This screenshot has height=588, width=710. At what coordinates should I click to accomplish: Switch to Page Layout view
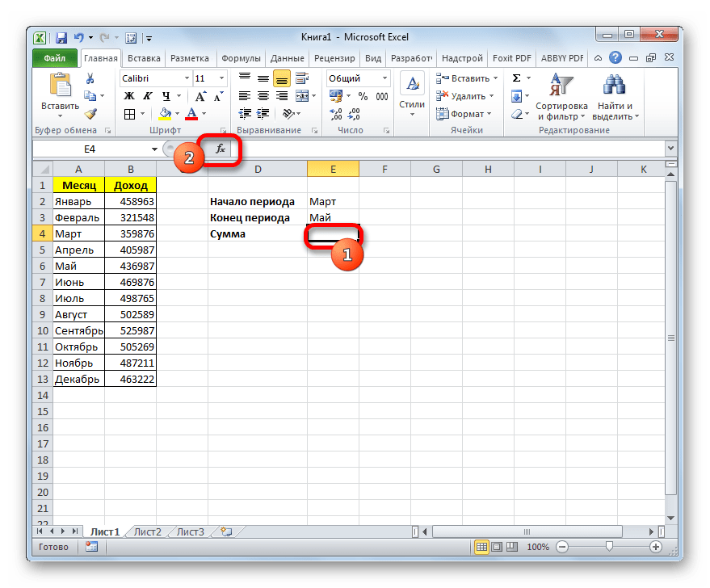(497, 547)
